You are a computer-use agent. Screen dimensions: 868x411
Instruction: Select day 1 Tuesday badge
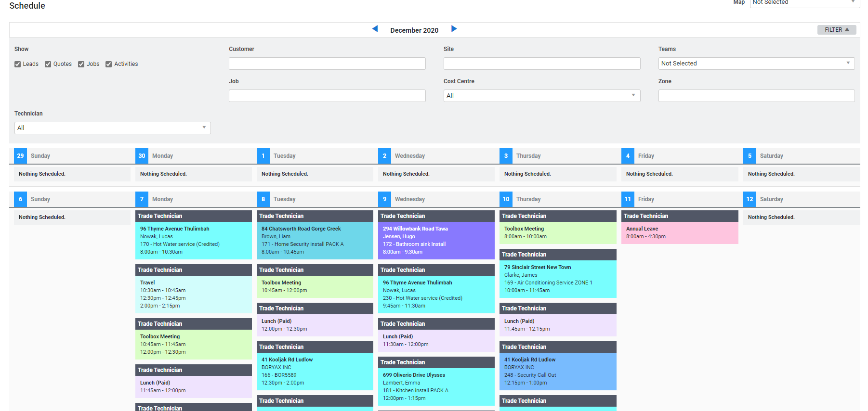[263, 156]
